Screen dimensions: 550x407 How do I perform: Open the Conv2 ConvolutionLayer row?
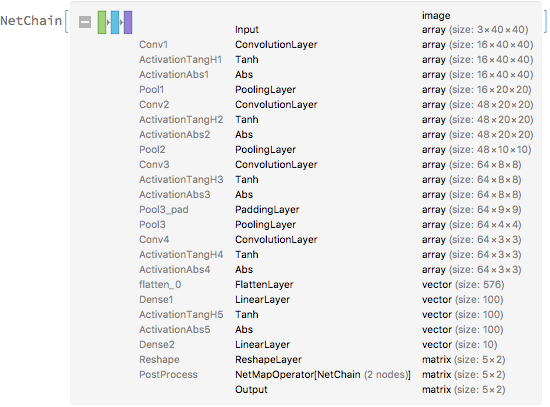click(x=336, y=105)
